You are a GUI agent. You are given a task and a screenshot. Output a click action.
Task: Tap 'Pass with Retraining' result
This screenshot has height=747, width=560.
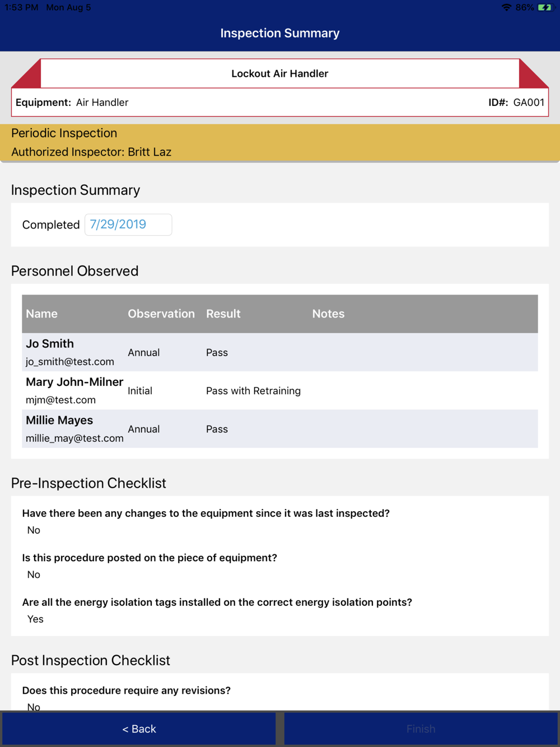click(253, 391)
